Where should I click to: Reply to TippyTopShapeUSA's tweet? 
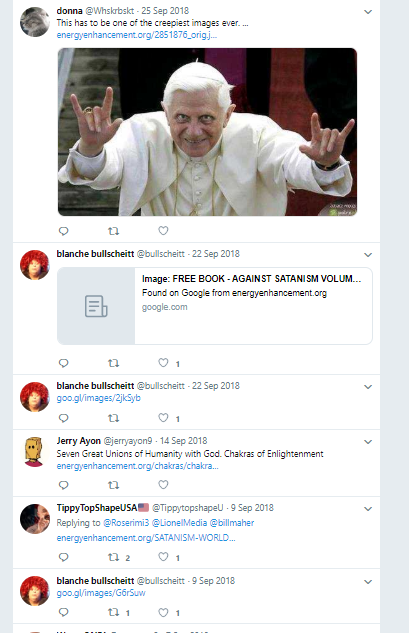pyautogui.click(x=63, y=557)
